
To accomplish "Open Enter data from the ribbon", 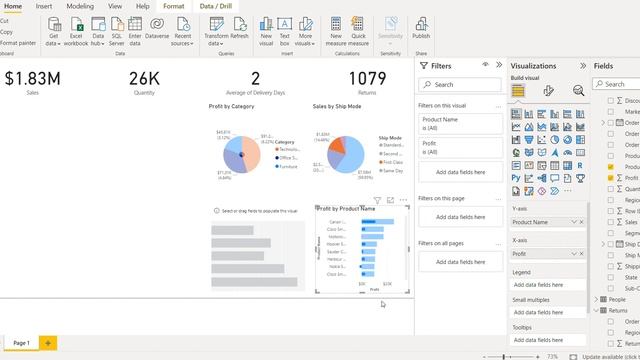I will click(135, 31).
